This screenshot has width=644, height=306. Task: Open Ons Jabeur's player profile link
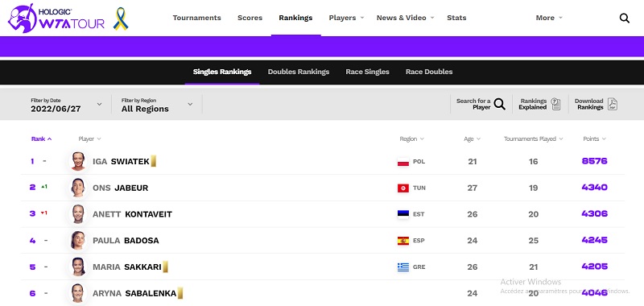(x=120, y=188)
